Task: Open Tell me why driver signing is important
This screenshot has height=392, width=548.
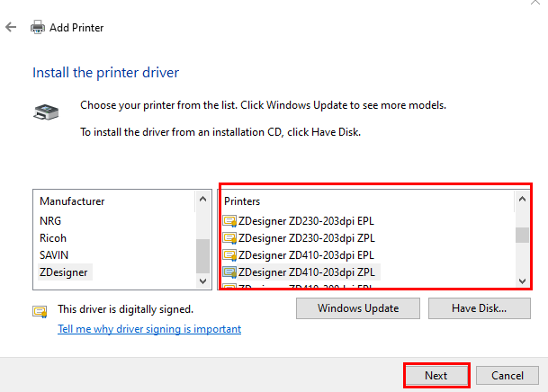Action: [x=149, y=329]
